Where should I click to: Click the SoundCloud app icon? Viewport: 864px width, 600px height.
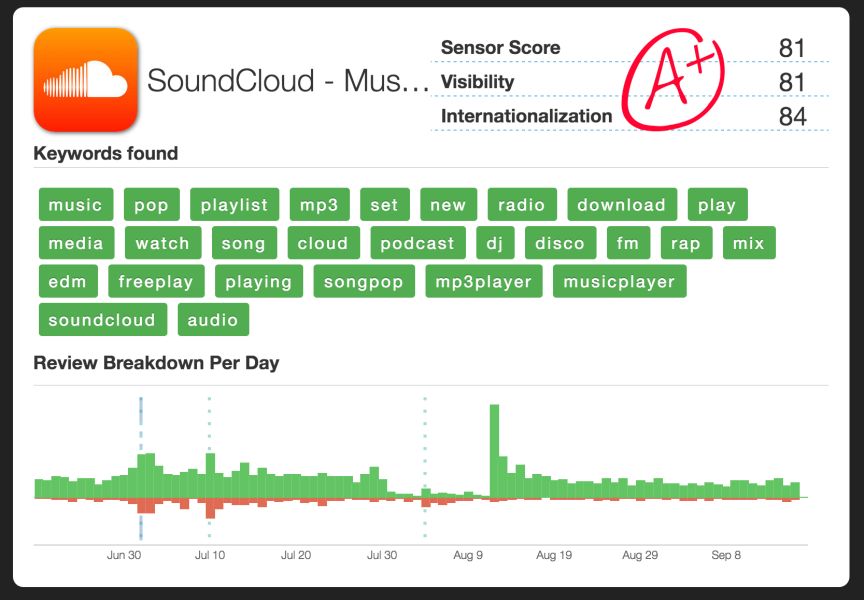[x=85, y=80]
